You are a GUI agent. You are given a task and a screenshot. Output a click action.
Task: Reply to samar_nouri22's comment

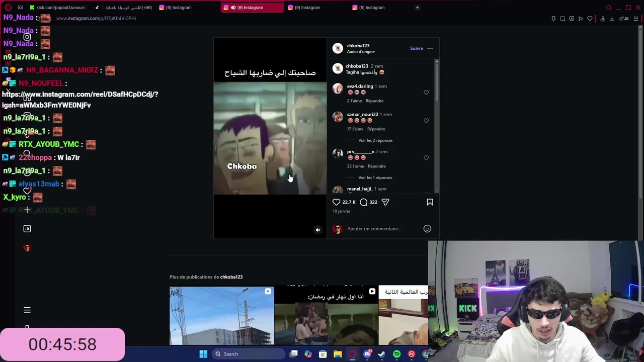click(376, 129)
